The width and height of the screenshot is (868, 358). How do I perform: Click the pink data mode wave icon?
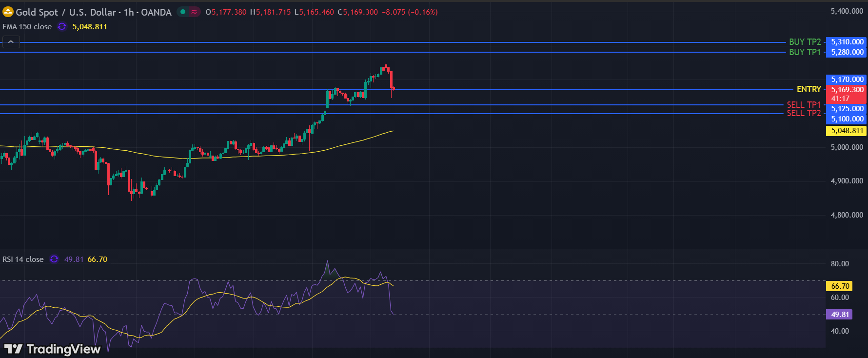pos(194,12)
